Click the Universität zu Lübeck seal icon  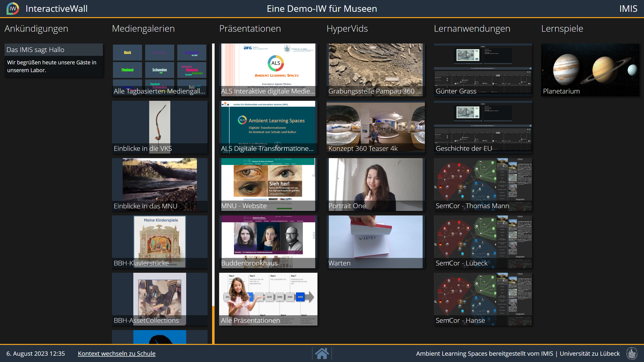(632, 353)
